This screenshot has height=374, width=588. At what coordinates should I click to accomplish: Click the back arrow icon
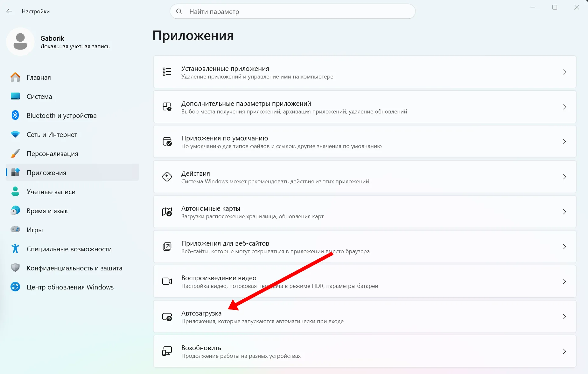tap(9, 11)
